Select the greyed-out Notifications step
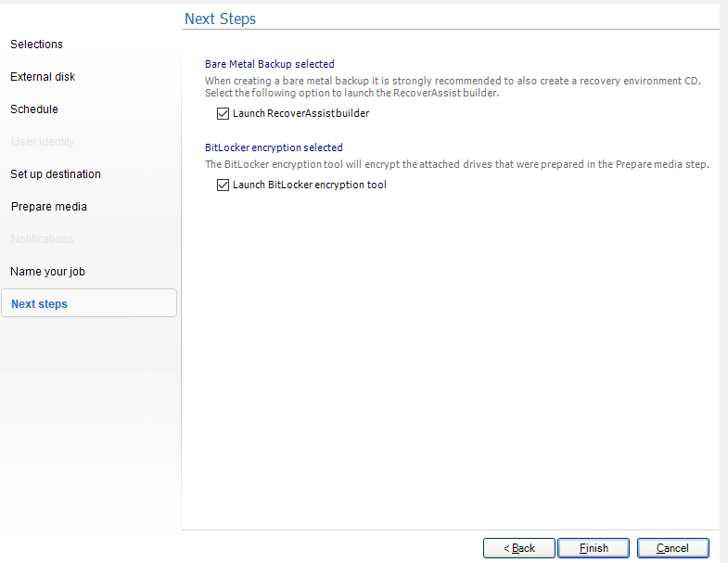Screen dimensions: 728x563 [42, 239]
